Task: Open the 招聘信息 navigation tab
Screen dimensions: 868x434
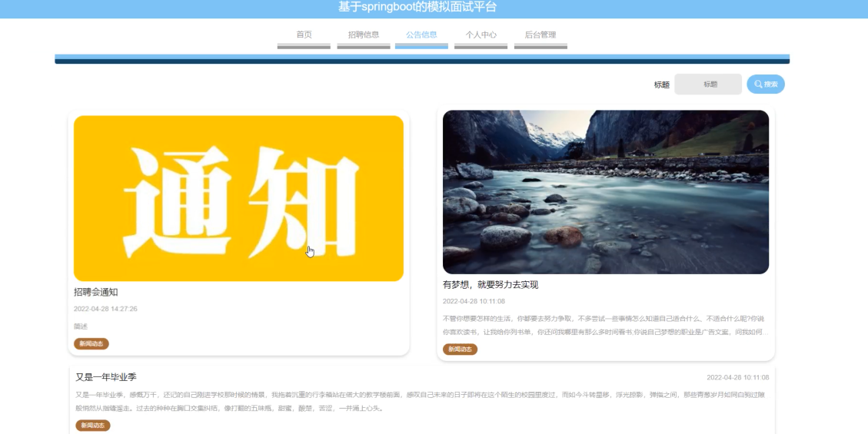Action: [x=364, y=35]
